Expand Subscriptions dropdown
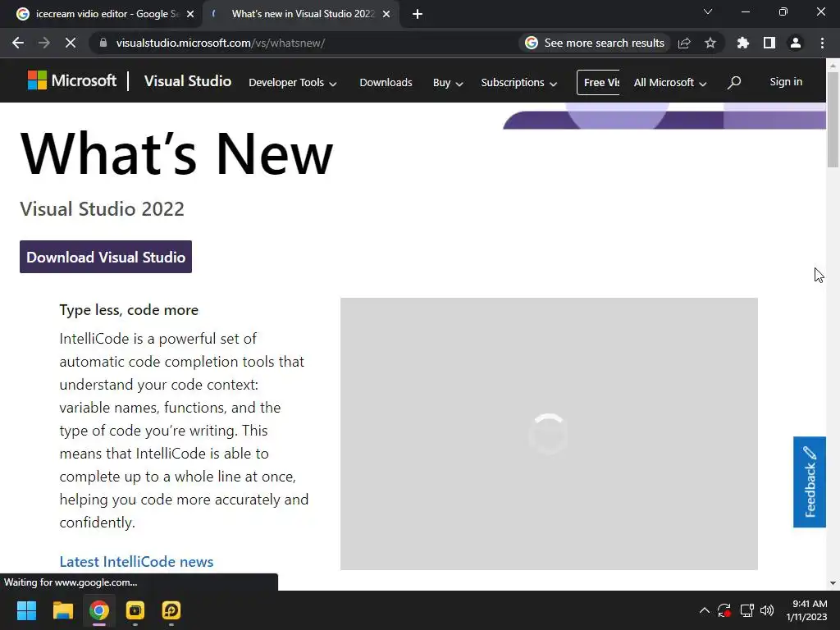This screenshot has width=840, height=630. point(519,83)
